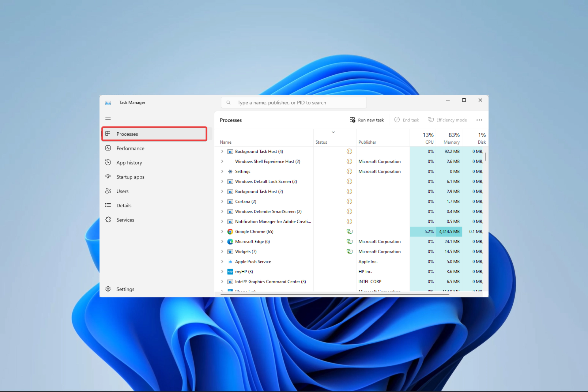
Task: Expand Background Task Host (4) group
Action: 222,151
